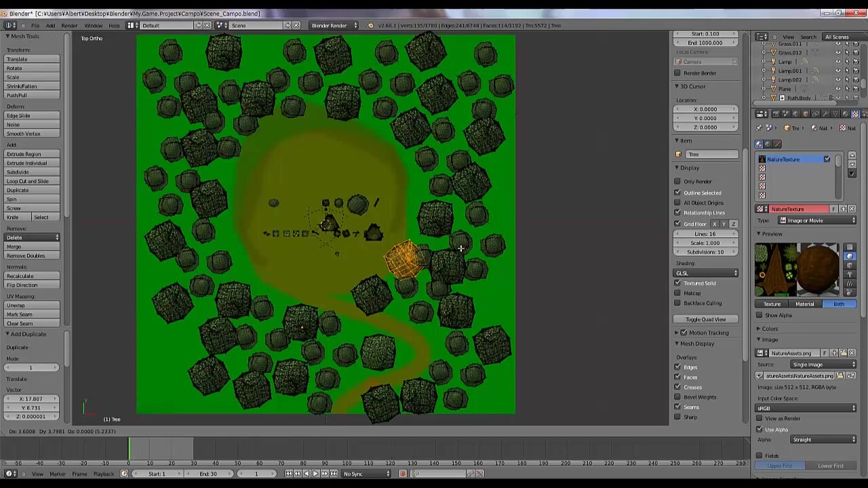
Task: Select the flat plane preview shape icon
Action: (x=850, y=247)
